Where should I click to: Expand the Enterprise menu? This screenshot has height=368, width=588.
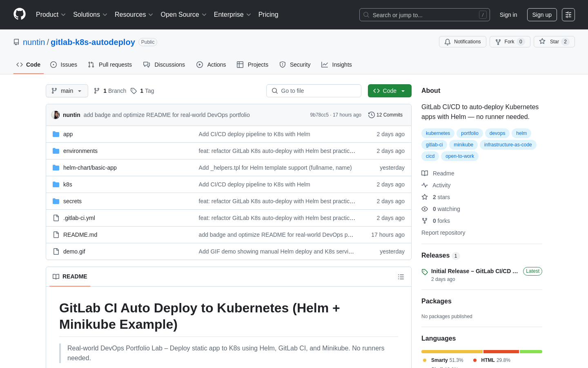point(232,15)
